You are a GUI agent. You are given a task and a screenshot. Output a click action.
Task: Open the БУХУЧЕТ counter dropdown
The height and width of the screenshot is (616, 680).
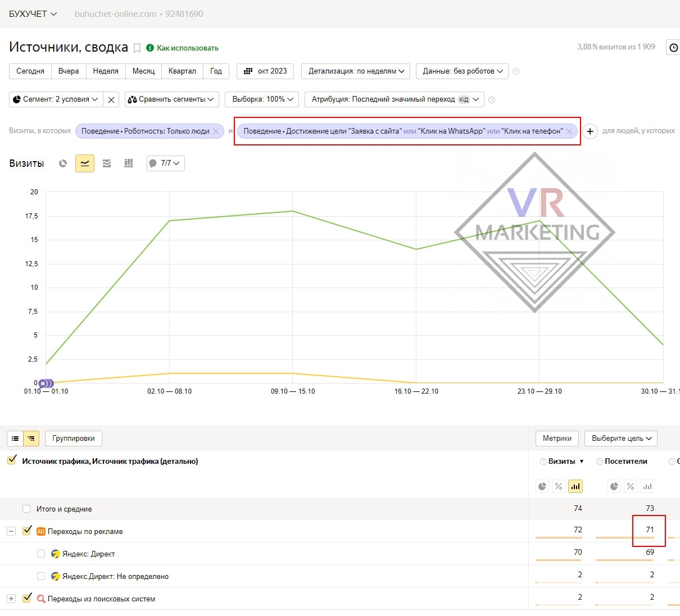(33, 14)
